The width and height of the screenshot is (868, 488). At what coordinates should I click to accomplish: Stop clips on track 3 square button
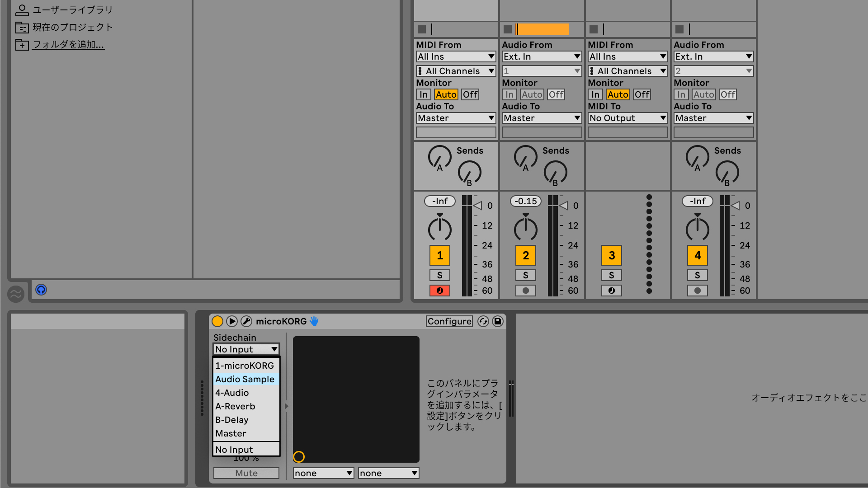pos(594,29)
